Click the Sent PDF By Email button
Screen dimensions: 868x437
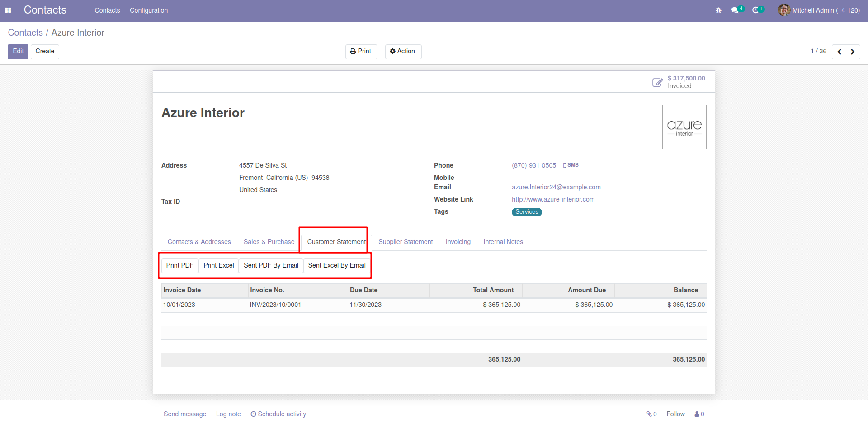(271, 265)
